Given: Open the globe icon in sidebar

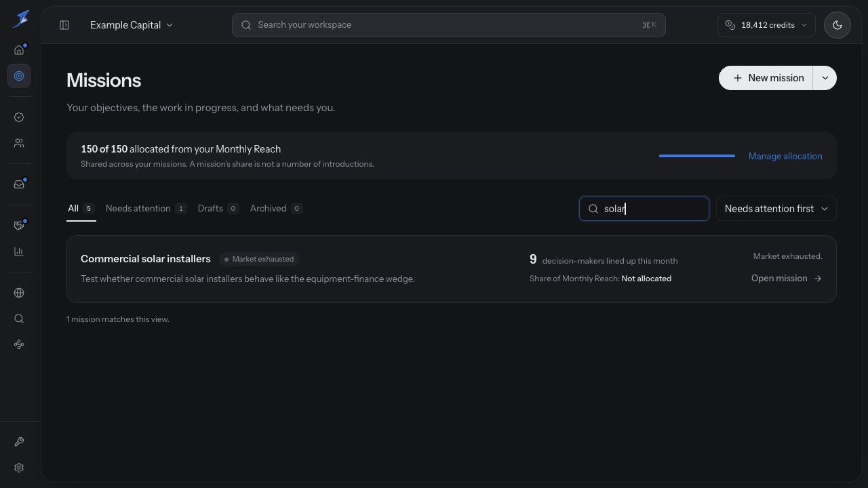Looking at the screenshot, I should 19,293.
